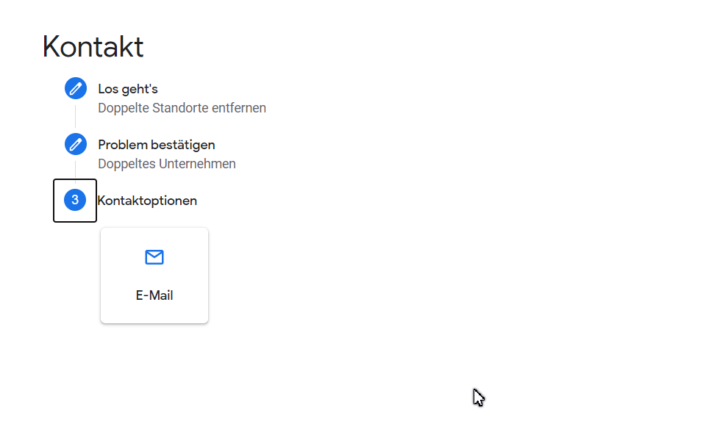Open the E-Mail contact option card
The width and height of the screenshot is (720, 424).
pyautogui.click(x=154, y=276)
